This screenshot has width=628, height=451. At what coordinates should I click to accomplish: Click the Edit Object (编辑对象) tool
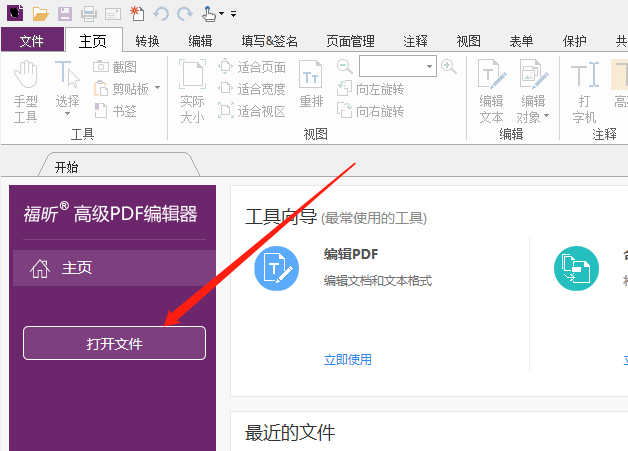coord(532,92)
